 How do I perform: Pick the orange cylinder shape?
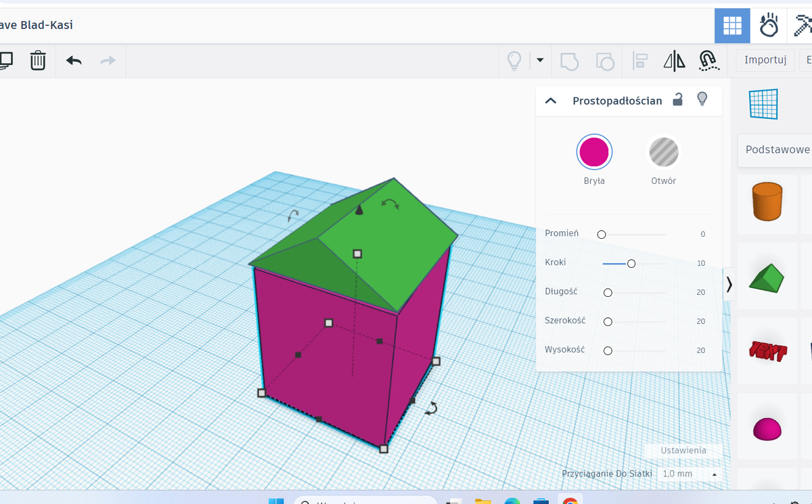point(767,201)
